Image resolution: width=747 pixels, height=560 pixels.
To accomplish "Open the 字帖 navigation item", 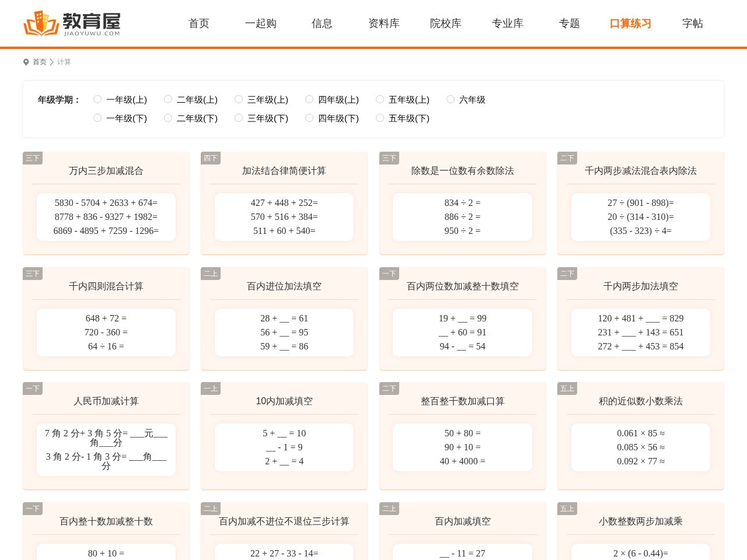I will 693,23.
